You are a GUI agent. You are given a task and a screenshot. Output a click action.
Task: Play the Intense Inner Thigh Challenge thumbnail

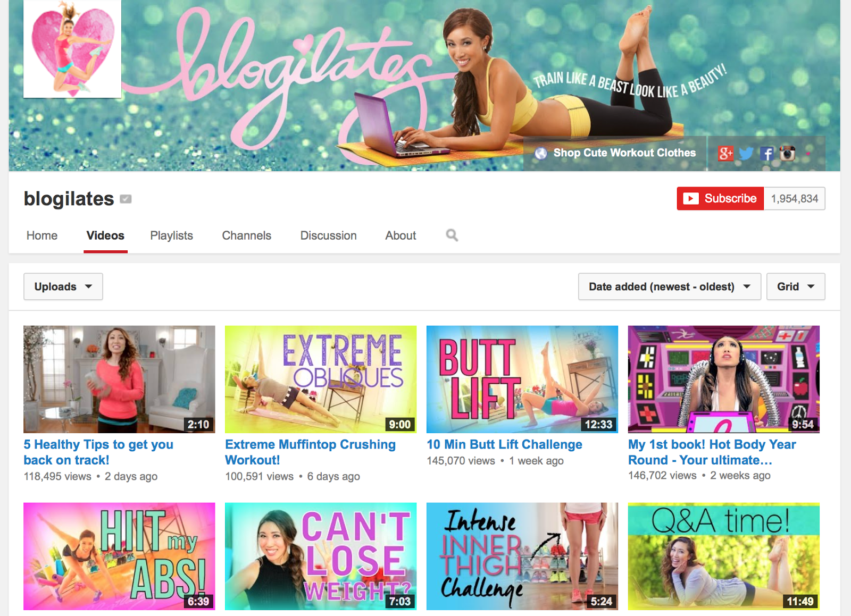(522, 556)
